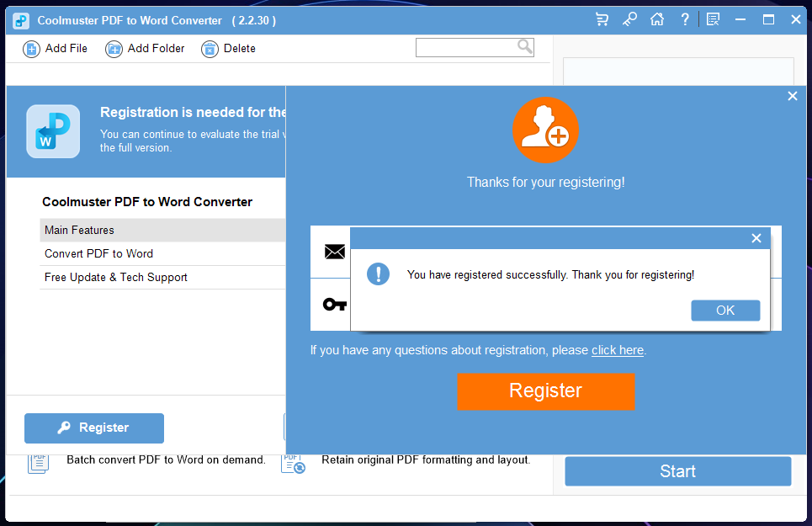Click the blue Register button with key

pos(94,428)
